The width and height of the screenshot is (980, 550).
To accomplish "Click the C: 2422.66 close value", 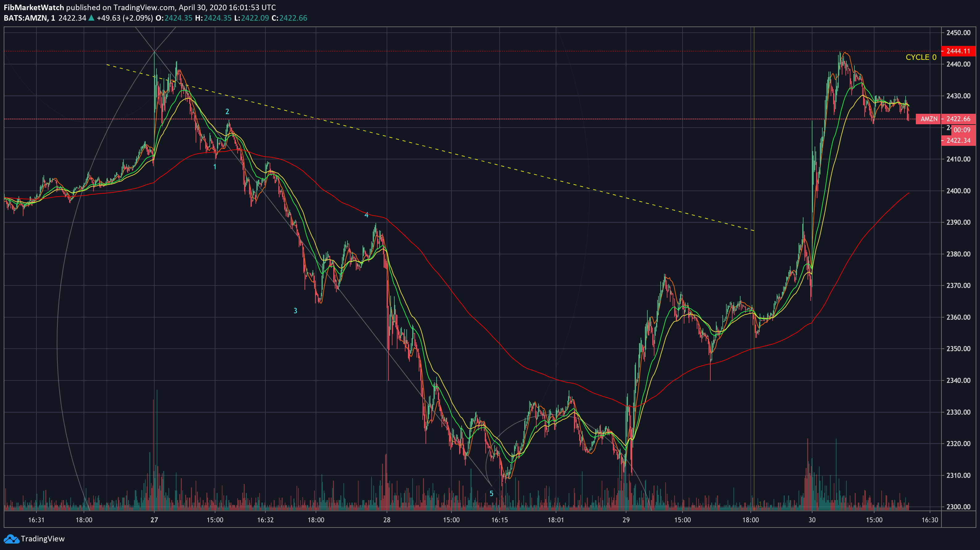I will 289,18.
